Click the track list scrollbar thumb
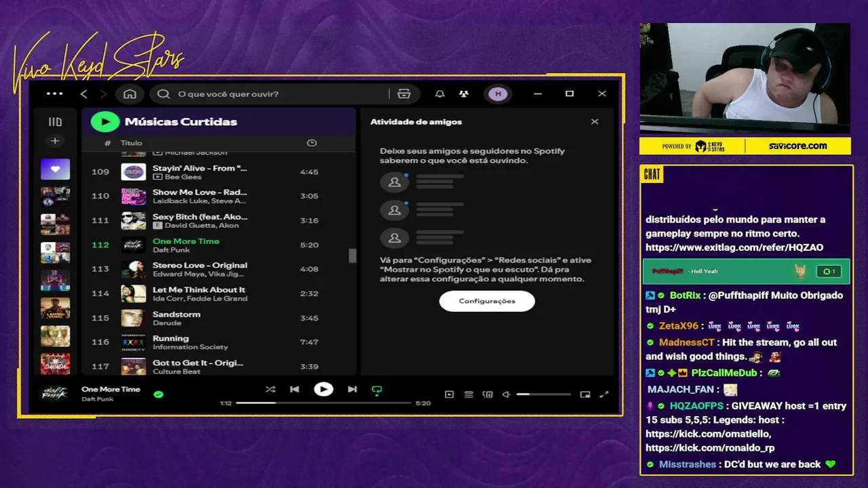 (353, 256)
